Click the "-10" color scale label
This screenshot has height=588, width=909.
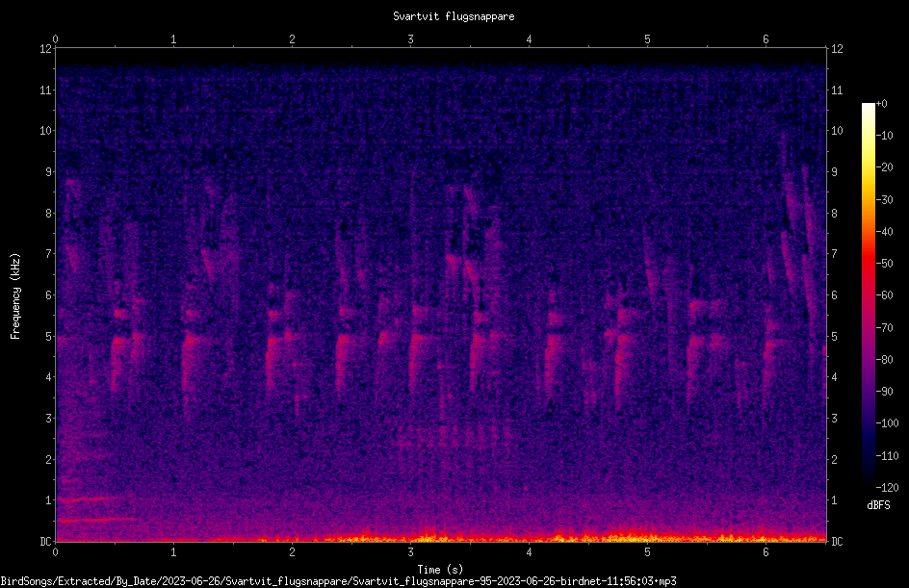coord(884,136)
